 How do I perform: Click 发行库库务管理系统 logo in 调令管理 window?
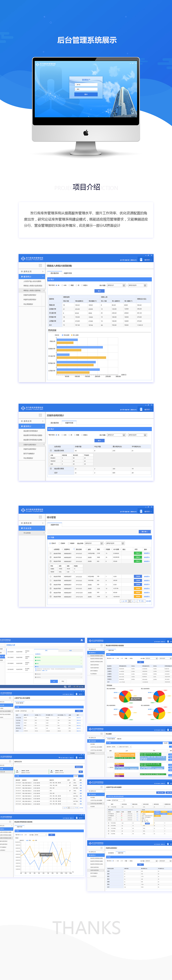coord(32,510)
